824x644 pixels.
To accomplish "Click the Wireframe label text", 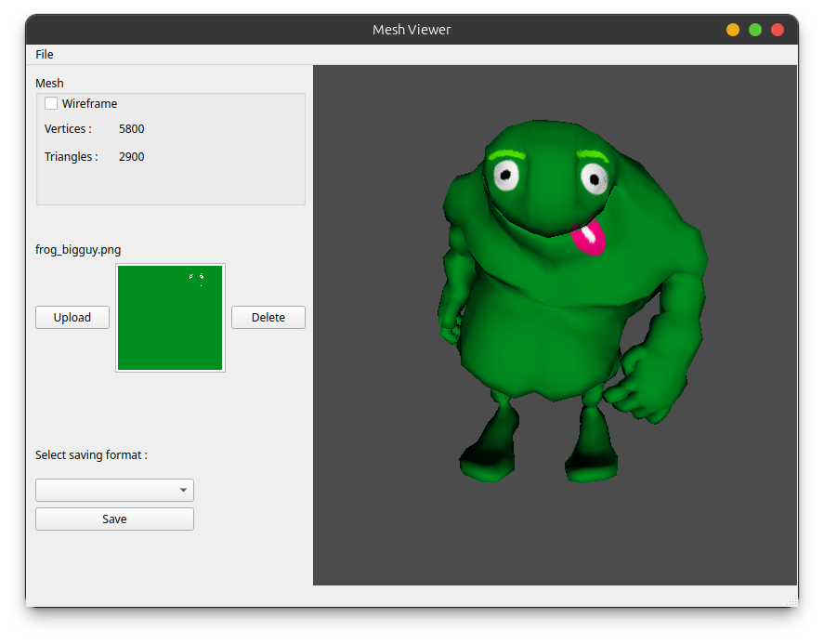I will coord(89,104).
